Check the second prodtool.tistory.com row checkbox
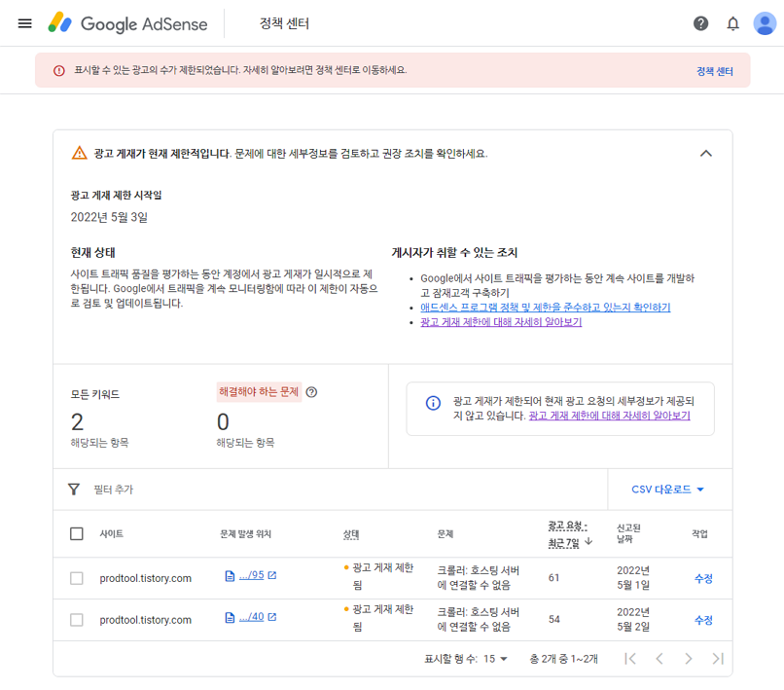This screenshot has width=784, height=690. [x=76, y=621]
